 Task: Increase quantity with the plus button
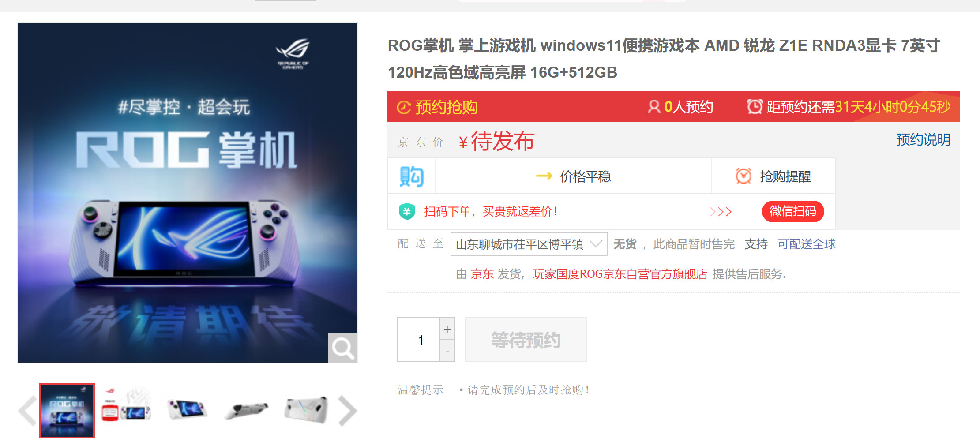point(447,329)
